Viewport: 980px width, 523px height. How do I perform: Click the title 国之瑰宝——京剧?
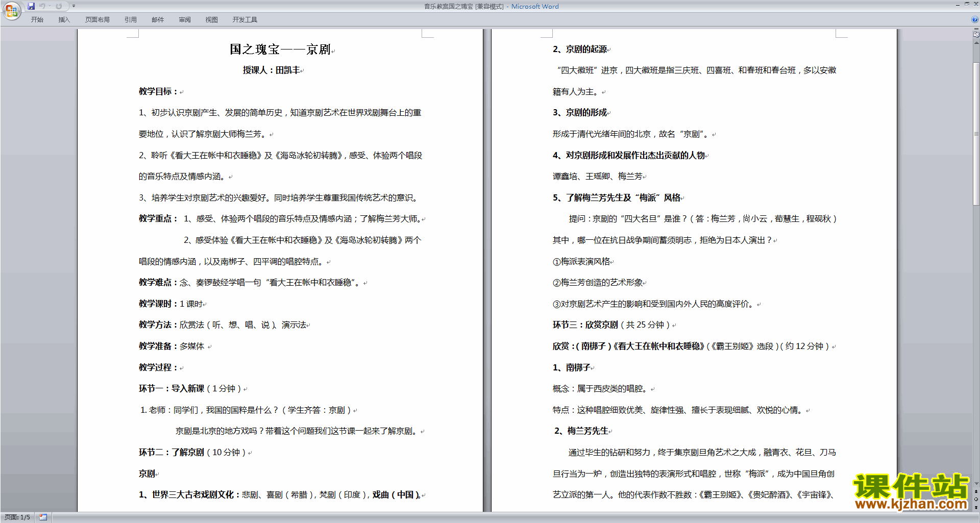pos(280,49)
